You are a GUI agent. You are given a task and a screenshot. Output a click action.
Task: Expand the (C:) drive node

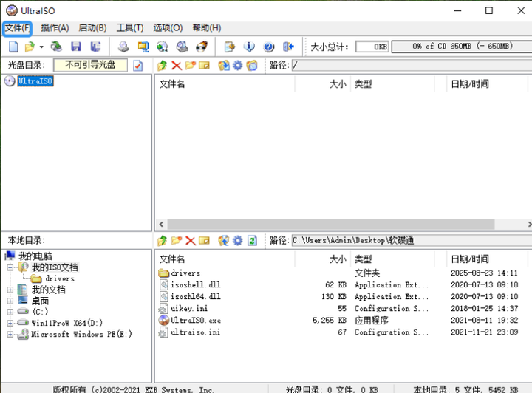pyautogui.click(x=10, y=312)
